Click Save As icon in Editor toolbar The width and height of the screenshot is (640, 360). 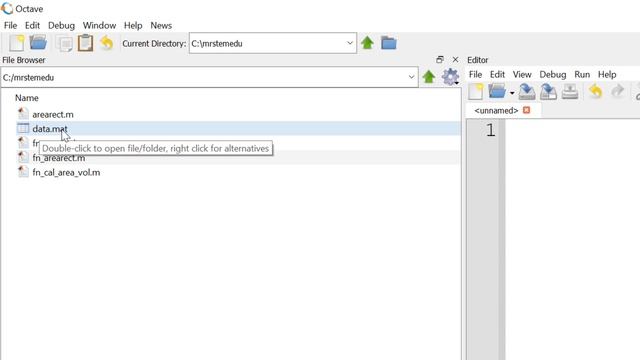[x=548, y=91]
